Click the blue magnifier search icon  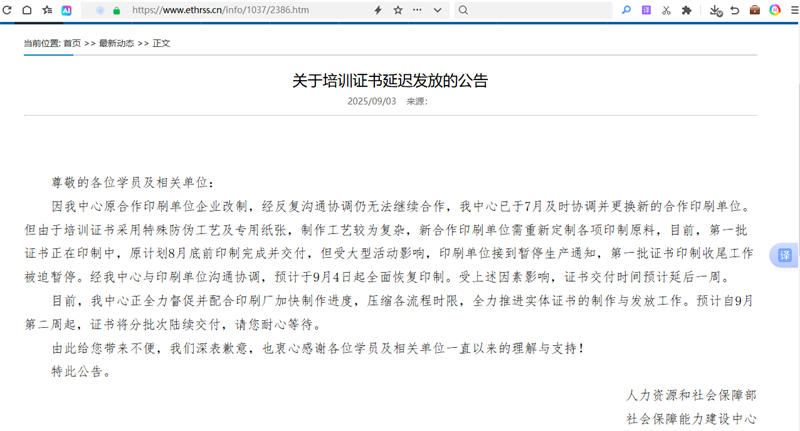pyautogui.click(x=627, y=10)
